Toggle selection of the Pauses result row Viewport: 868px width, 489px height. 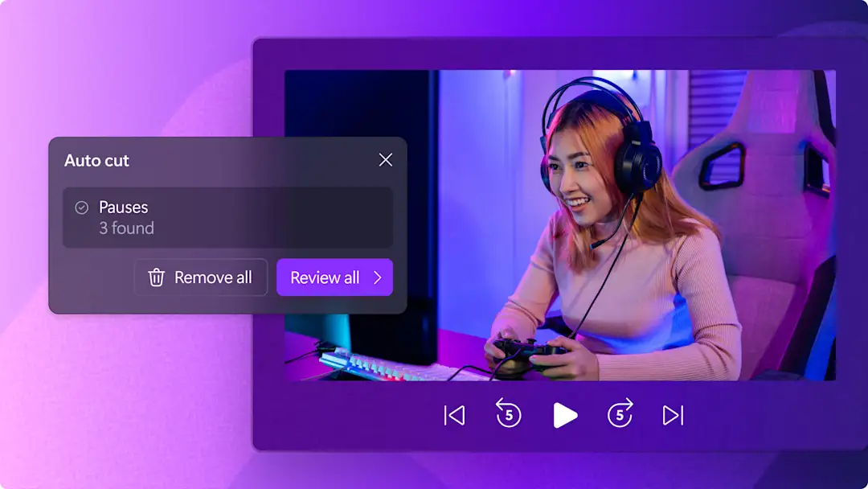click(x=227, y=217)
